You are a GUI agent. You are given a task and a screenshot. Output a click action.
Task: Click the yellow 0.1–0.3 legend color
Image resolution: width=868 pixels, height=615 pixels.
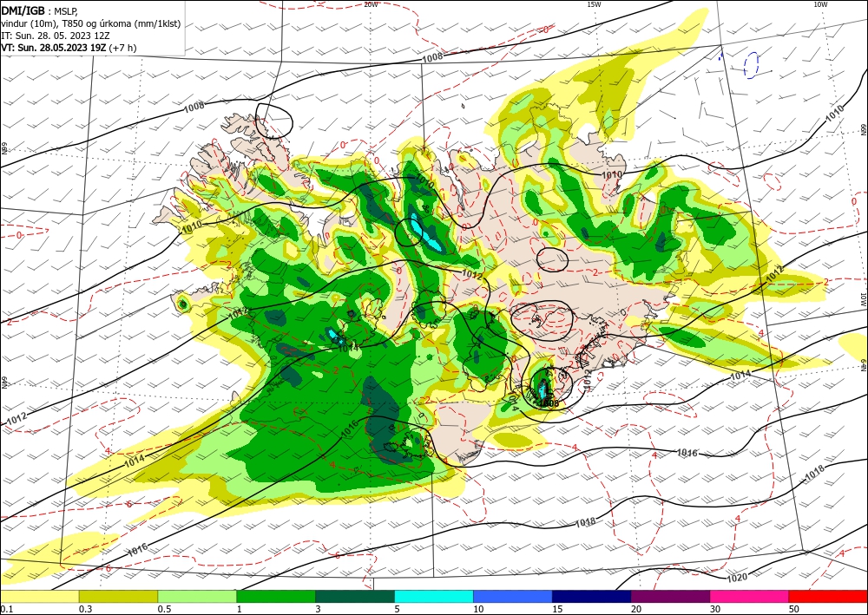pos(39,596)
